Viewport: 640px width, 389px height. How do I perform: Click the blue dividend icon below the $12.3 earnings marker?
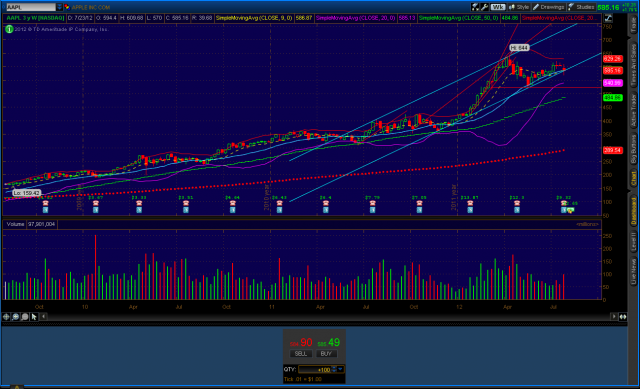[x=517, y=210]
